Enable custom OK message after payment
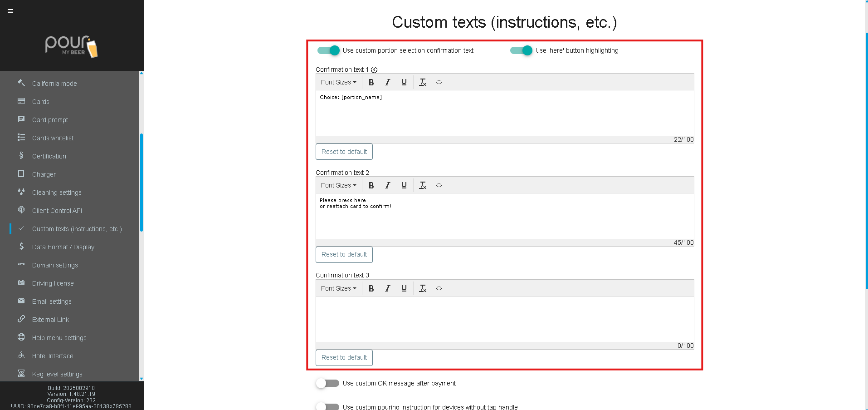This screenshot has width=868, height=410. pos(327,383)
